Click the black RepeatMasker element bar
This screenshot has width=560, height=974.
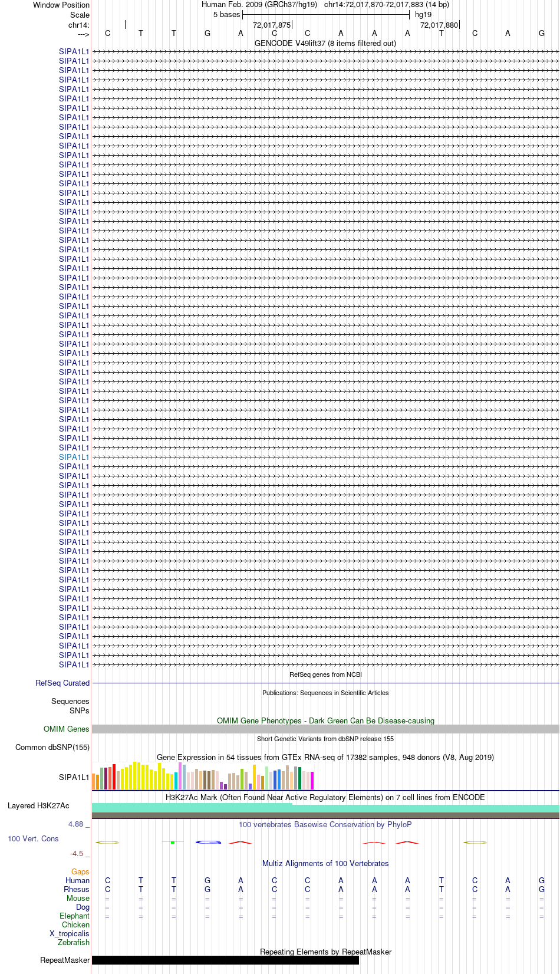[x=225, y=960]
